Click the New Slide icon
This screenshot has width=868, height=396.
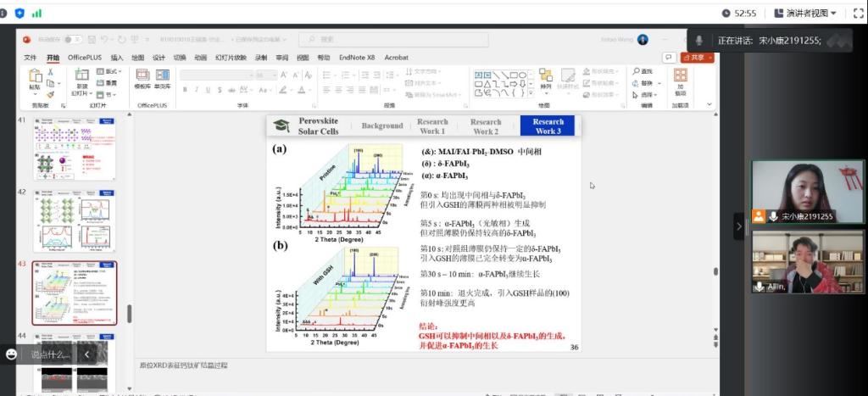(82, 78)
